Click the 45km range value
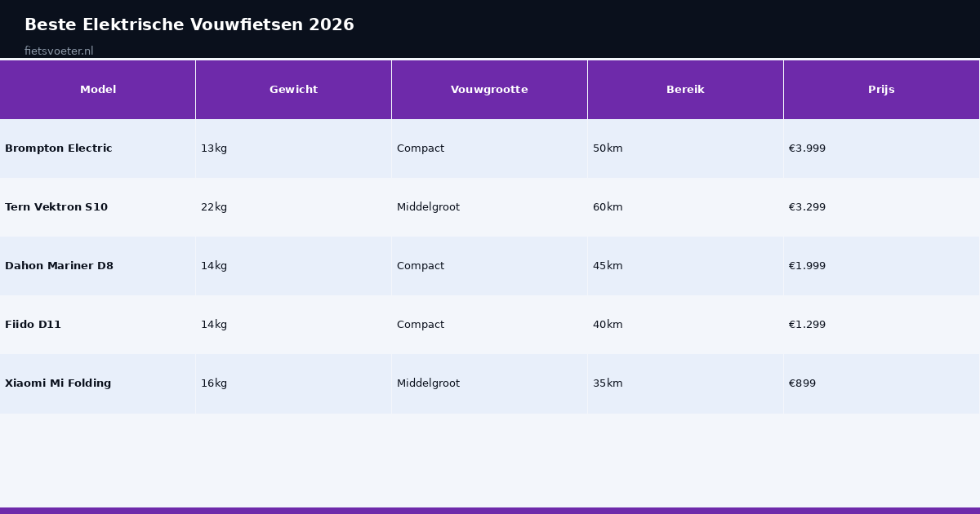 (x=608, y=266)
